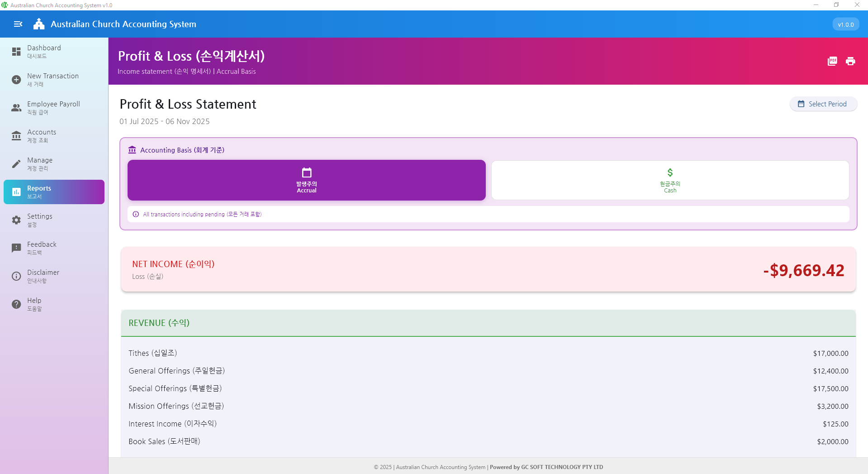The image size is (868, 474).
Task: Click the GC SOFT TECHNOLOGY footer link
Action: click(546, 467)
